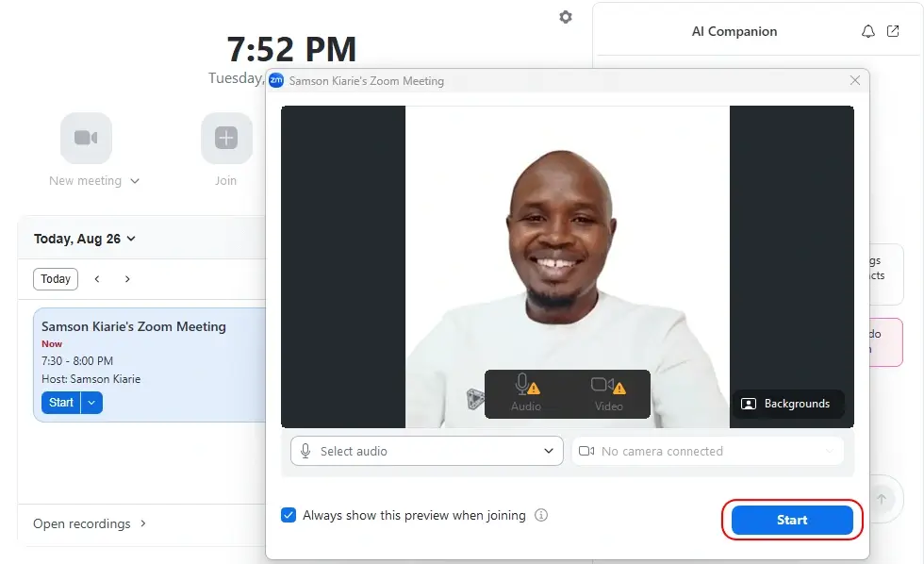Open the Backgrounds options
This screenshot has height=564, width=924.
[x=787, y=404]
